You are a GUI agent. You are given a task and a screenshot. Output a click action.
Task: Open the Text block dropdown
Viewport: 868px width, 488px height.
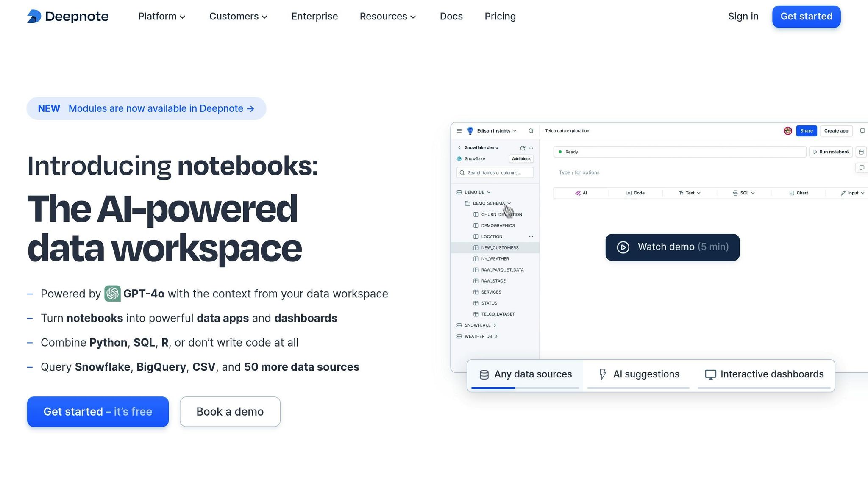point(690,193)
